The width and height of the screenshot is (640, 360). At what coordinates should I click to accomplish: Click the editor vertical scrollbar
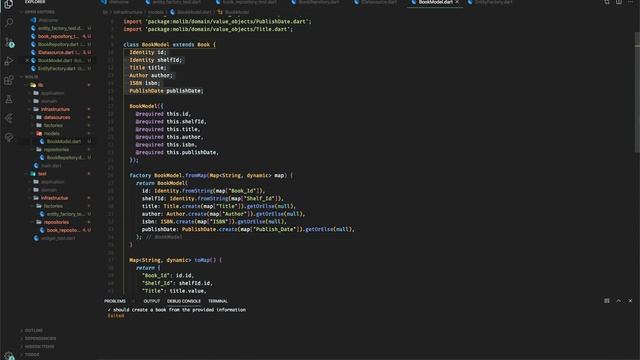[x=637, y=92]
